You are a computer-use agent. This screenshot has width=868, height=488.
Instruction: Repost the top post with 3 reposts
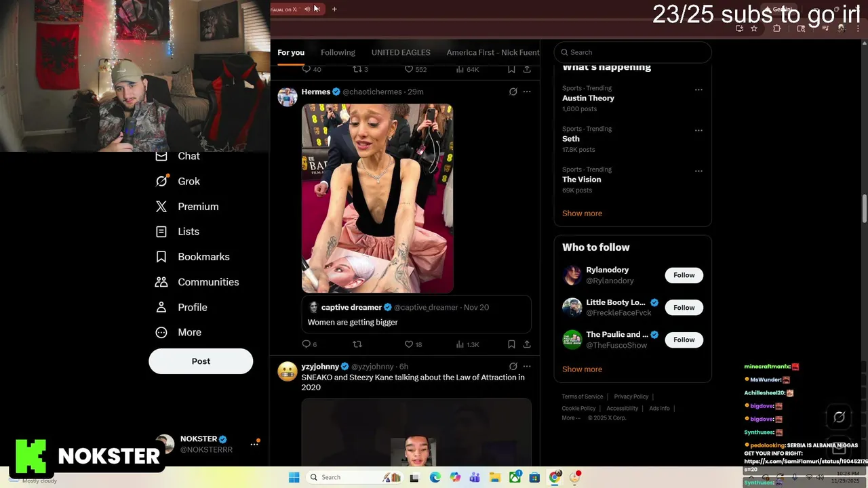pyautogui.click(x=360, y=69)
